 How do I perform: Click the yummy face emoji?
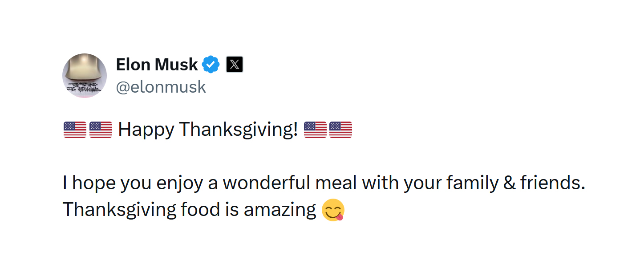pos(333,210)
